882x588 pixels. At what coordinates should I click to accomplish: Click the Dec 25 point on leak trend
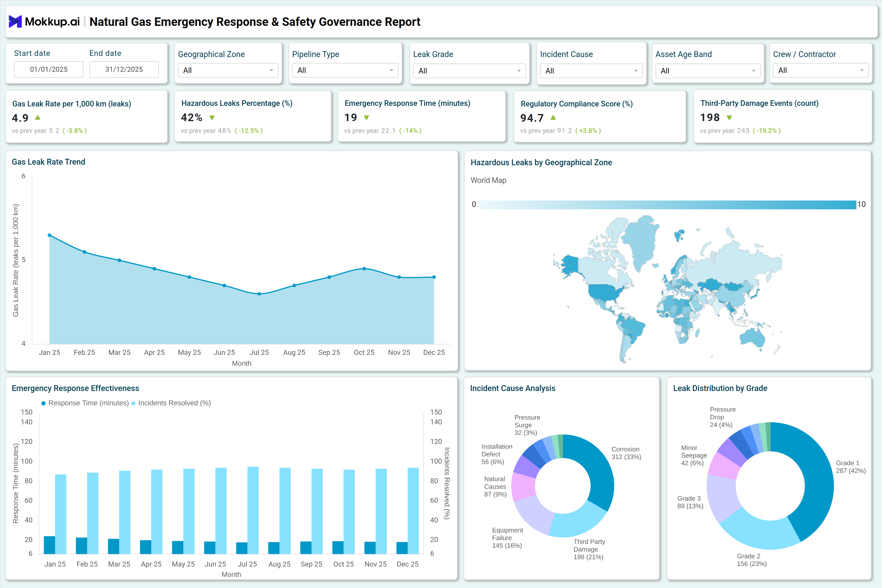tap(434, 277)
